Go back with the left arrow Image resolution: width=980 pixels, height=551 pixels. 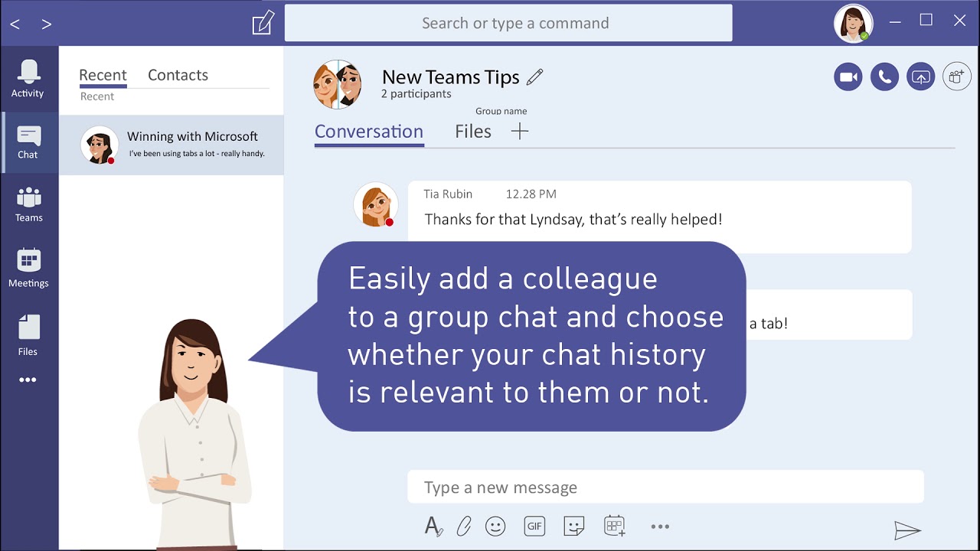(x=15, y=24)
